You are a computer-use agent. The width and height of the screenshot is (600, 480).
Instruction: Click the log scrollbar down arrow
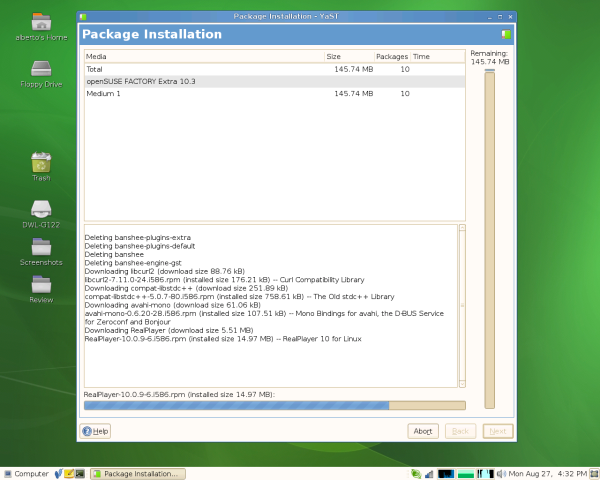point(462,384)
